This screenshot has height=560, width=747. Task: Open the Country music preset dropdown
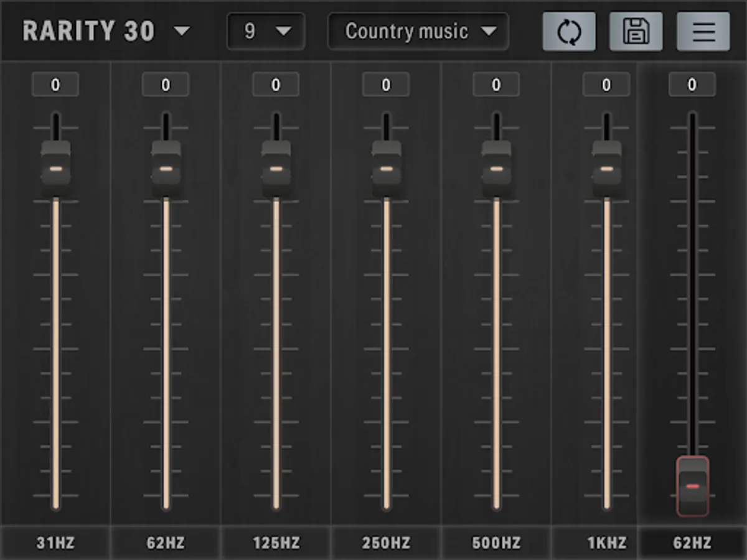418,31
